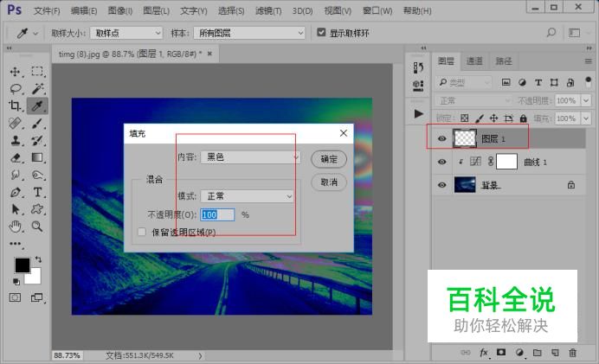Image resolution: width=599 pixels, height=364 pixels.
Task: Reset default foreground and background colors
Action: [16, 282]
